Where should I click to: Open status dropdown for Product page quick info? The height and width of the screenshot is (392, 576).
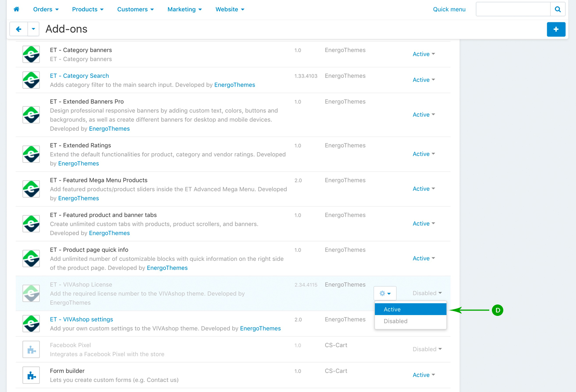(x=424, y=259)
